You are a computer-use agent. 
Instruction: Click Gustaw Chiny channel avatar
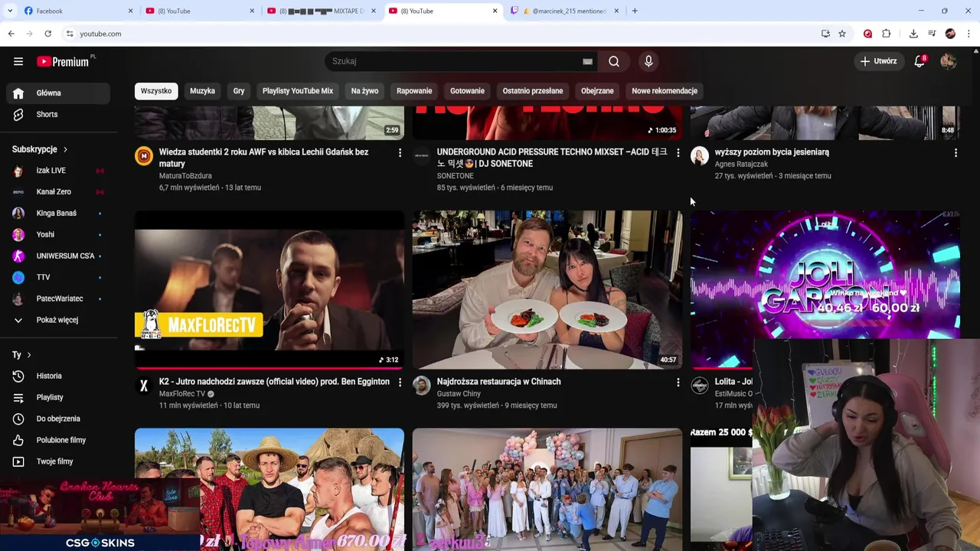point(422,386)
